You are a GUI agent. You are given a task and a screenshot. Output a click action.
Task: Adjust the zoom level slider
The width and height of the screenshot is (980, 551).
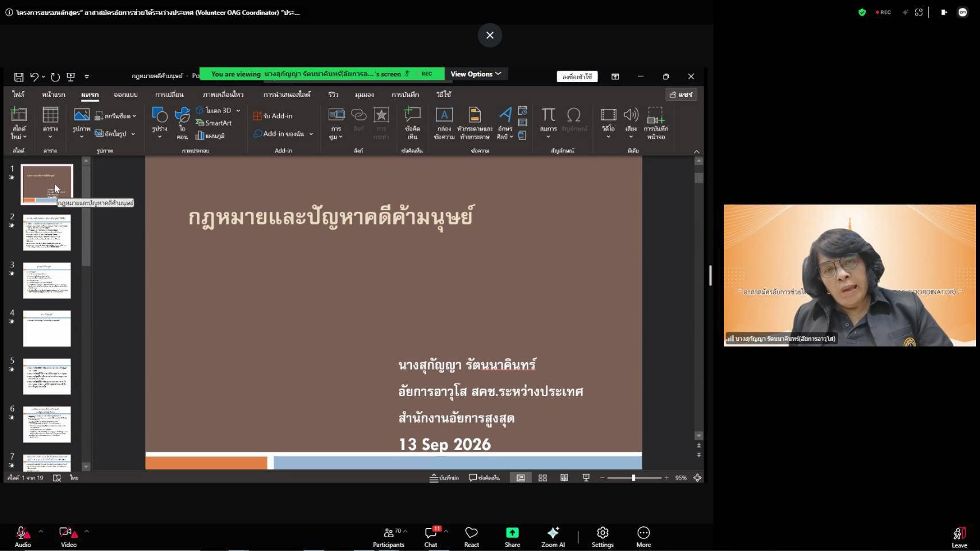coord(634,478)
